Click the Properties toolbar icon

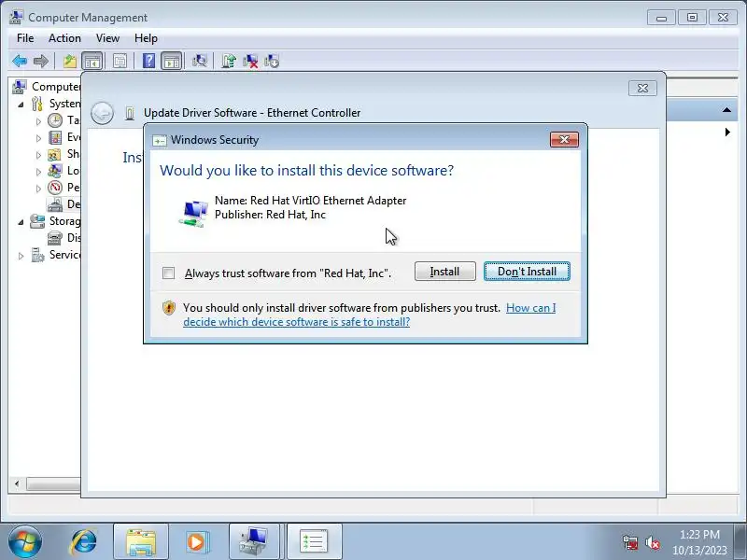click(x=120, y=61)
